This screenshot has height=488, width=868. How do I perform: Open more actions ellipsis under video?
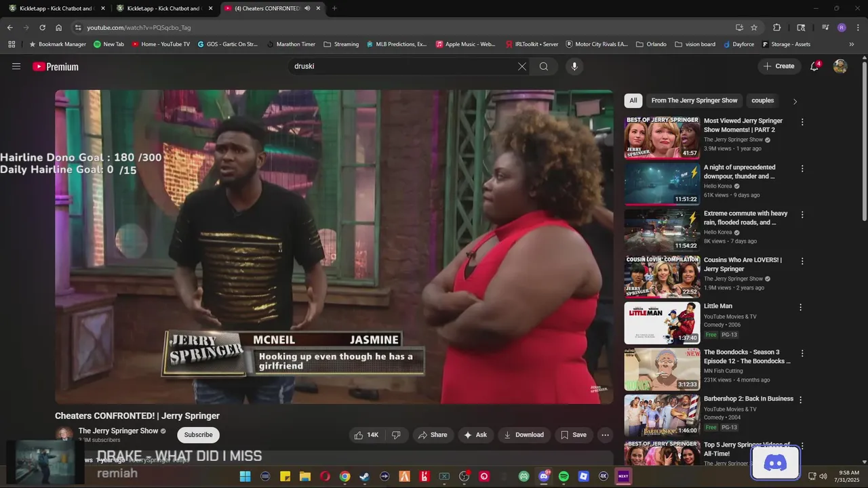pyautogui.click(x=605, y=435)
